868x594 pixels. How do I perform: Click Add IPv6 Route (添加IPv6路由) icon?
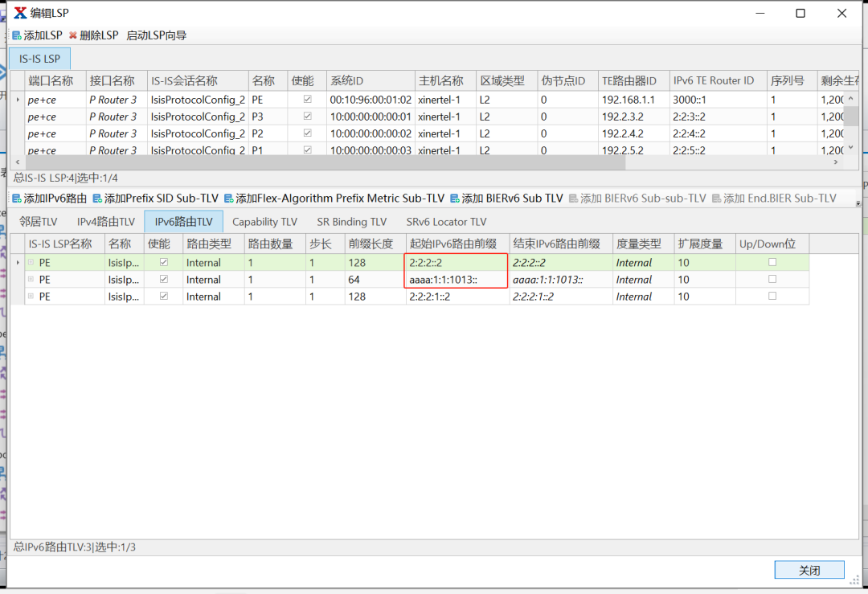click(17, 199)
